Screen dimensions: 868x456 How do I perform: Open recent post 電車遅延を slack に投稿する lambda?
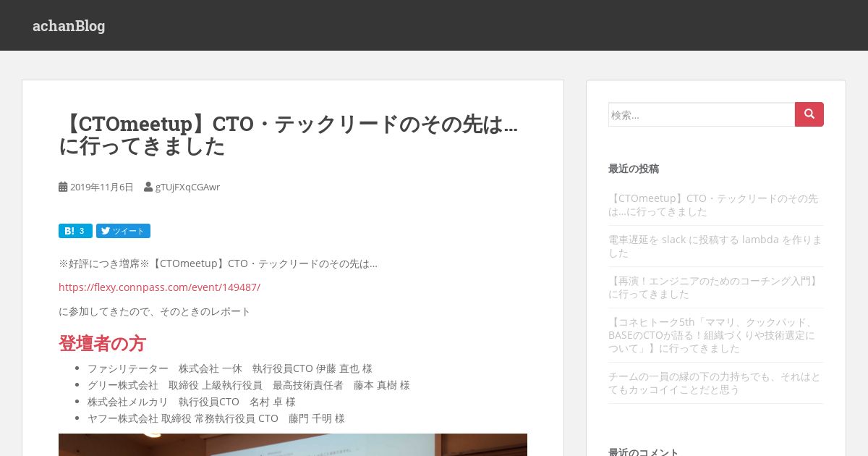click(x=715, y=246)
